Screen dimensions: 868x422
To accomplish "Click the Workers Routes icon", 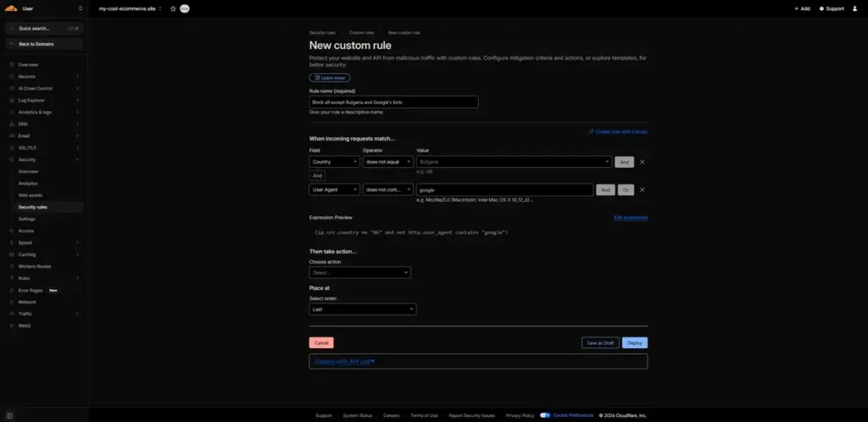I will coord(12,267).
